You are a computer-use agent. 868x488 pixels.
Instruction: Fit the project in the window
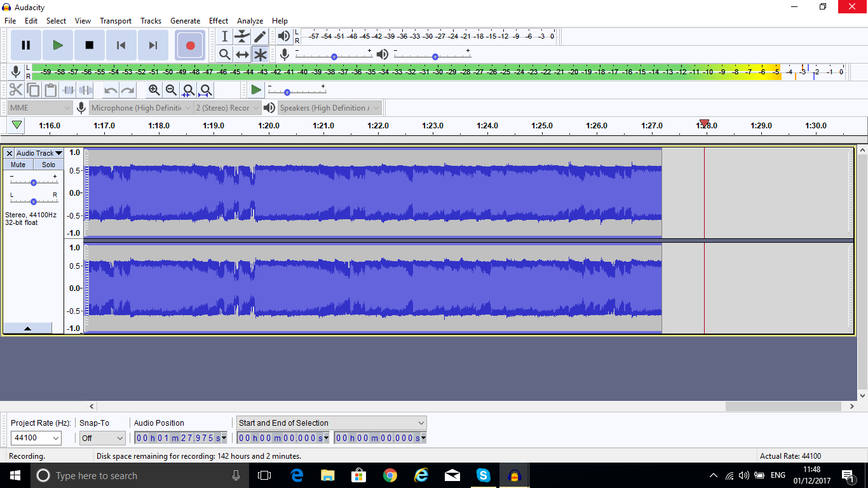coord(207,90)
